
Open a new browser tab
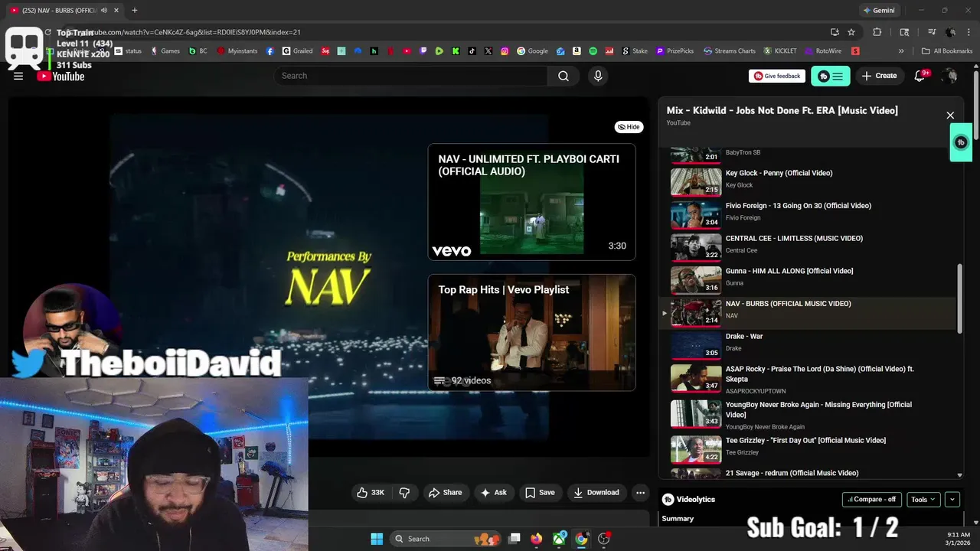(x=135, y=11)
